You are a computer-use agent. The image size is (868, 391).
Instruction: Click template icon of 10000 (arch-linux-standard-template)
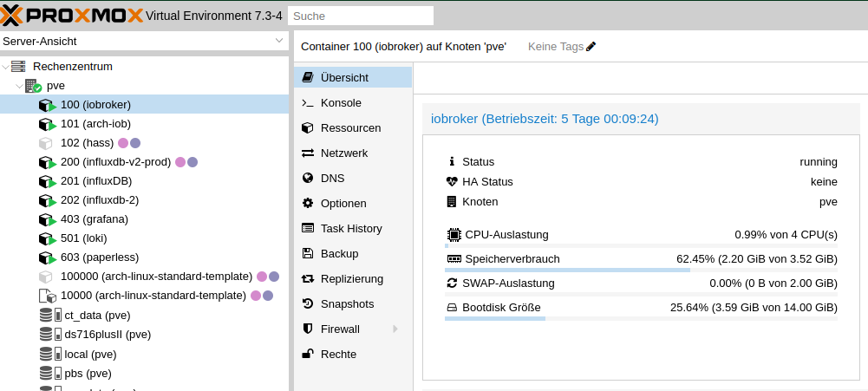coord(48,296)
